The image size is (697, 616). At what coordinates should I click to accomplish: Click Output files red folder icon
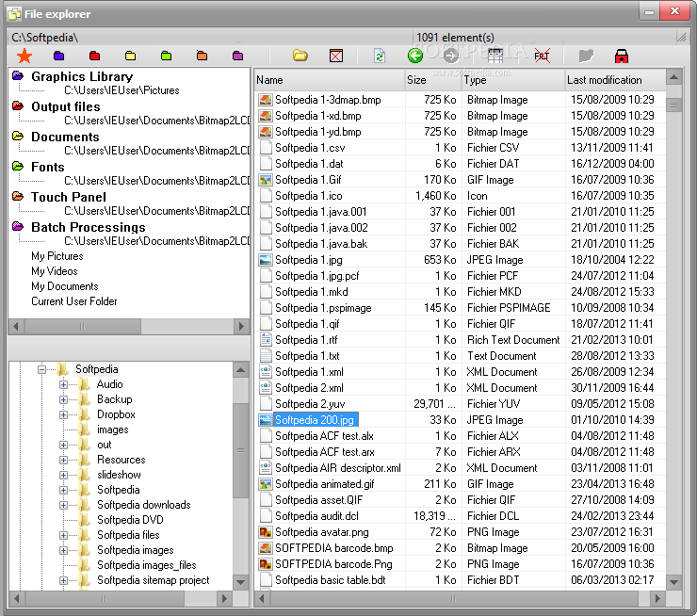pos(18,105)
